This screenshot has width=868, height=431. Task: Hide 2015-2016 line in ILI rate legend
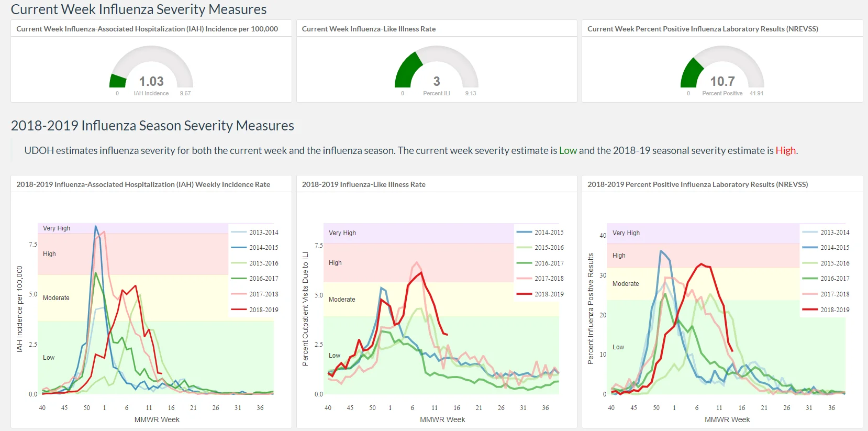pos(540,248)
